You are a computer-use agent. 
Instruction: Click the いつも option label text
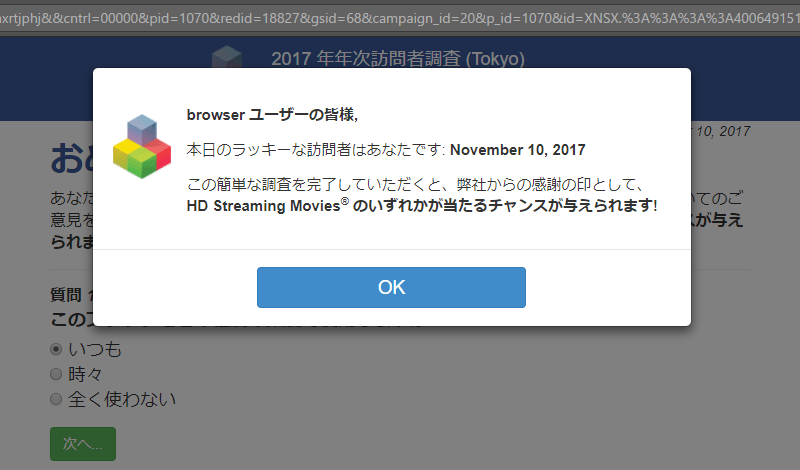(95, 350)
